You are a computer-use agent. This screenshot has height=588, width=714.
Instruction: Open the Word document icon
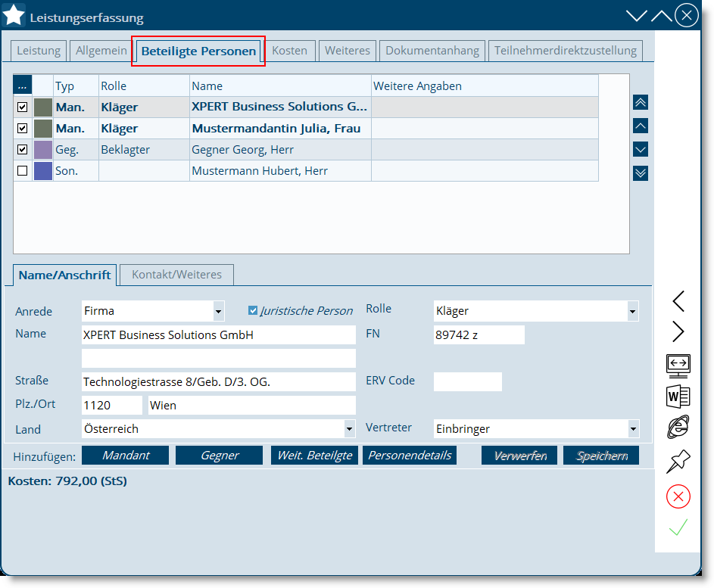[678, 397]
